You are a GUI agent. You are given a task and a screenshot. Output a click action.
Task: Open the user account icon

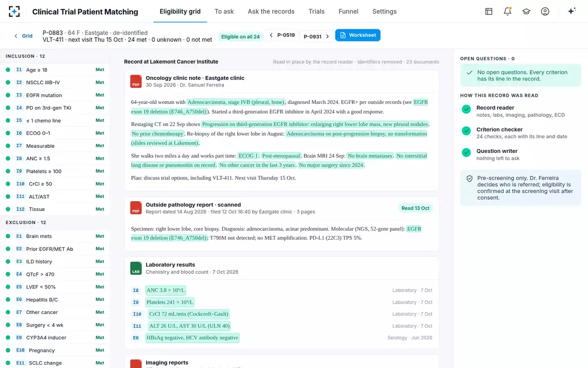(x=545, y=11)
